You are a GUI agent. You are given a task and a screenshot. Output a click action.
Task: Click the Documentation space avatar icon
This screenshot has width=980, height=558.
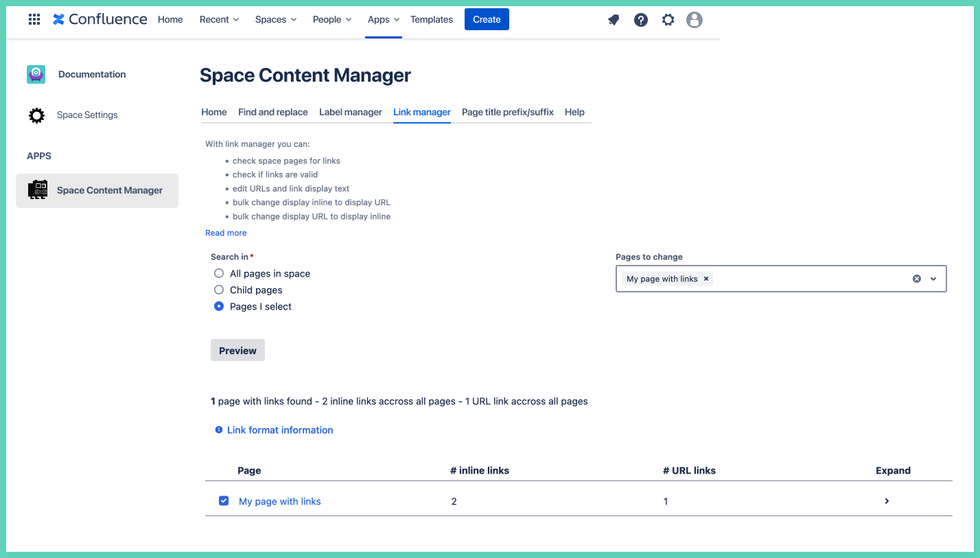point(36,74)
